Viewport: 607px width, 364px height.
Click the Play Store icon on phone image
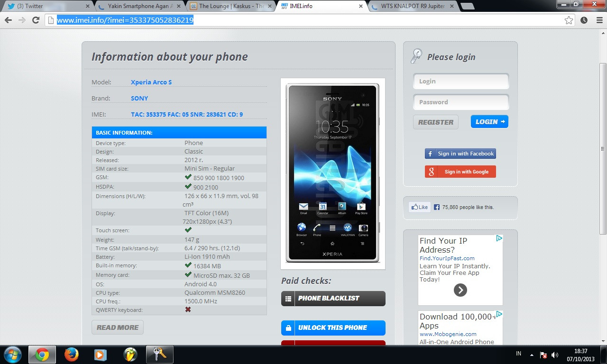361,208
